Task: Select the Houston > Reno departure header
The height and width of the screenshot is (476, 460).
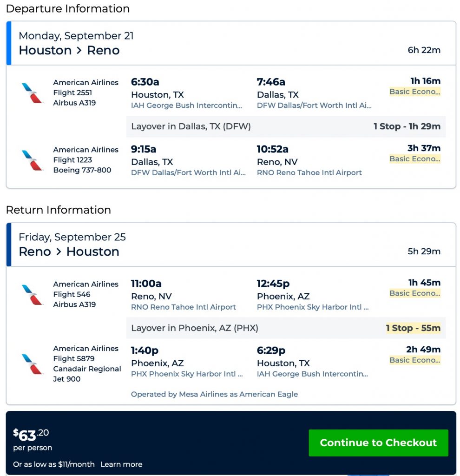Action: [x=69, y=50]
